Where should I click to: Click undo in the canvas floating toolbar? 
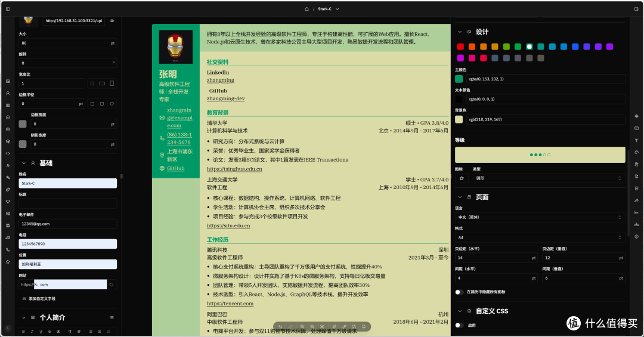280,327
